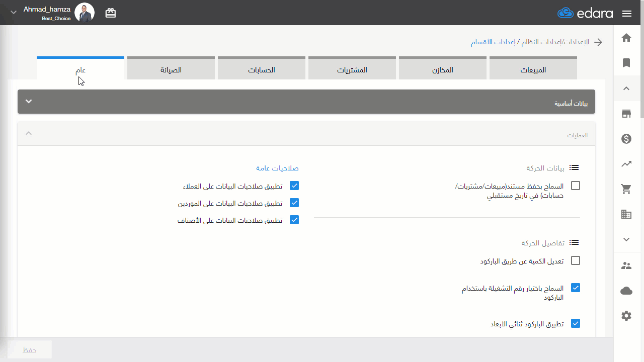Click the list icon beside بيانات الحركة
The image size is (644, 362).
coord(574,168)
